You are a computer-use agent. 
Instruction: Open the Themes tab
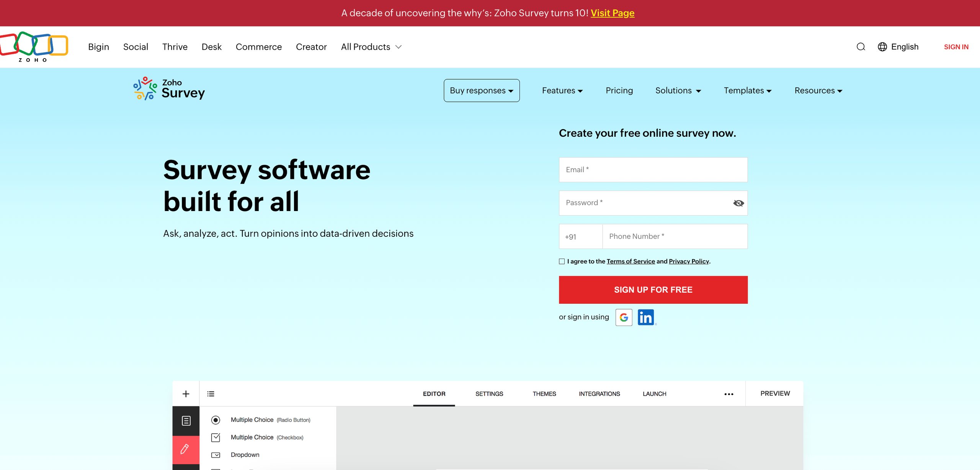544,394
